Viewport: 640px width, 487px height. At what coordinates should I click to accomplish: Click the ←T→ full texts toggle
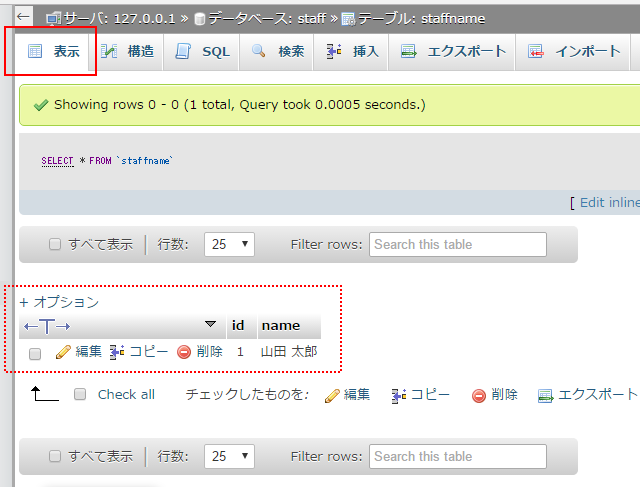coord(47,326)
